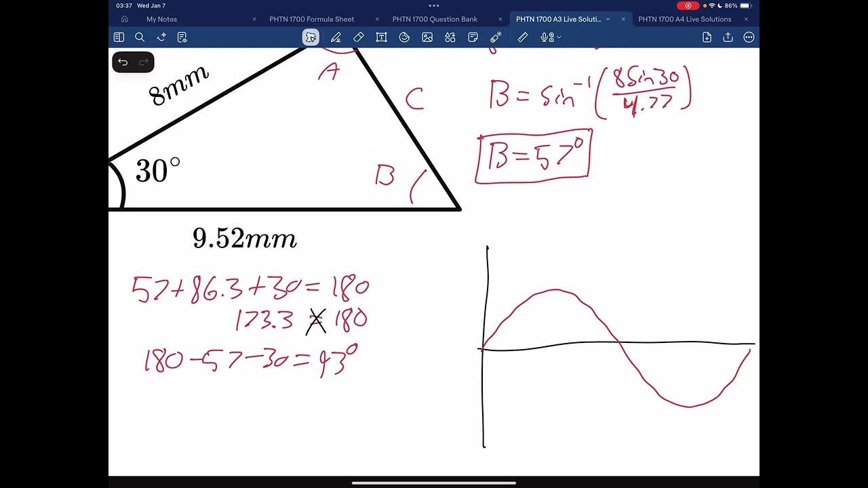
Task: Redo the last undone stroke
Action: point(144,62)
